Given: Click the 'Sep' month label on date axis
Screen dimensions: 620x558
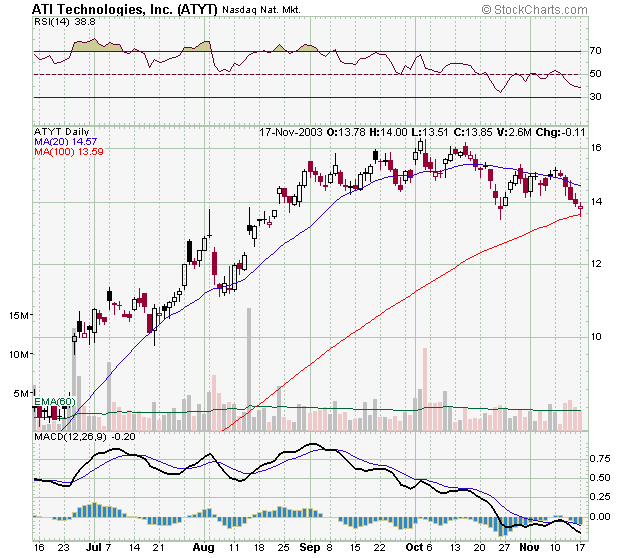Looking at the screenshot, I should 310,547.
